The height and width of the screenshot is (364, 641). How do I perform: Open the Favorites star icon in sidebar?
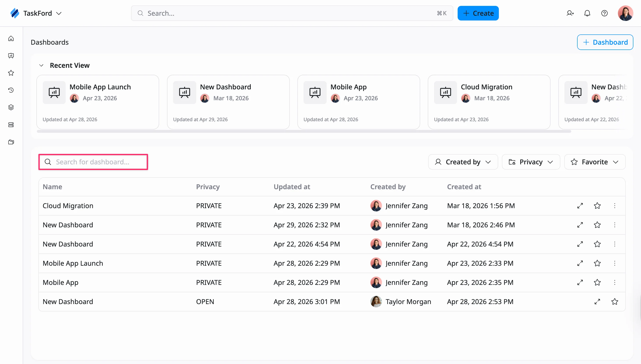pos(11,73)
